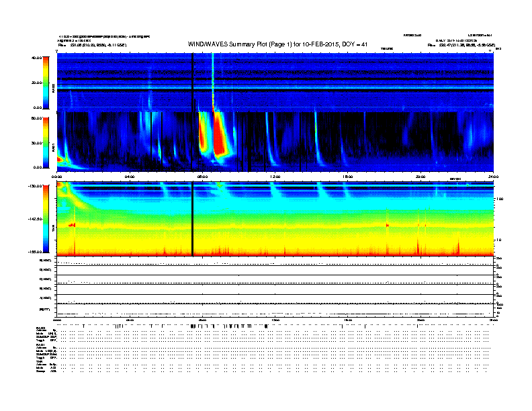The width and height of the screenshot is (532, 411).
Task: Click the TNR color scale bar
Action: (46, 219)
